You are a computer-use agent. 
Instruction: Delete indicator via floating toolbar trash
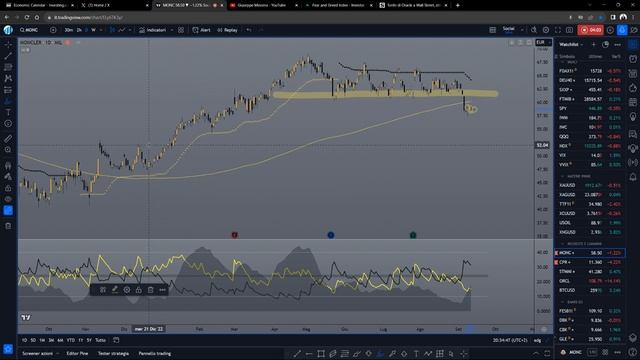point(151,290)
